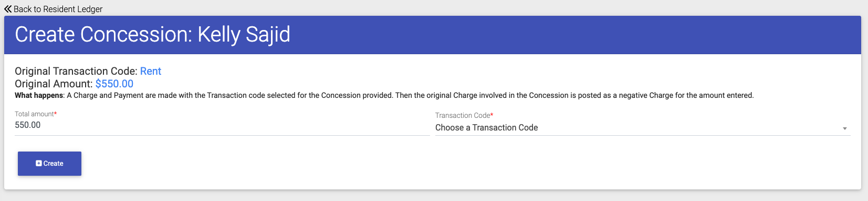Image resolution: width=868 pixels, height=201 pixels.
Task: Click the Transaction Code field label
Action: tap(463, 115)
